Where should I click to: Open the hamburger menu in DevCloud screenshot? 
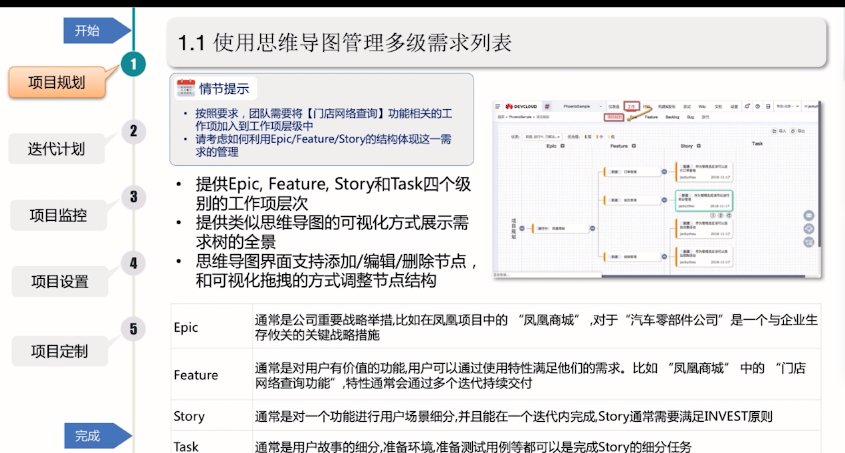498,106
